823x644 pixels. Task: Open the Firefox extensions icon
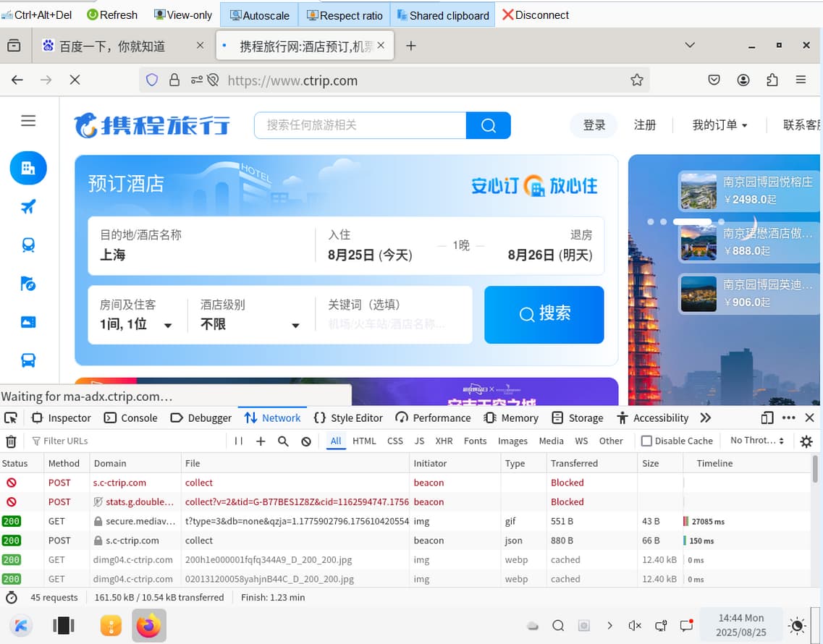(772, 80)
